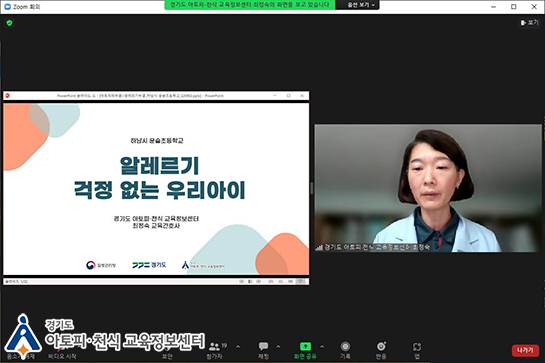Image resolution: width=545 pixels, height=363 pixels.
Task: Click the 걱정 없는 우리아이 heading
Action: 160,190
